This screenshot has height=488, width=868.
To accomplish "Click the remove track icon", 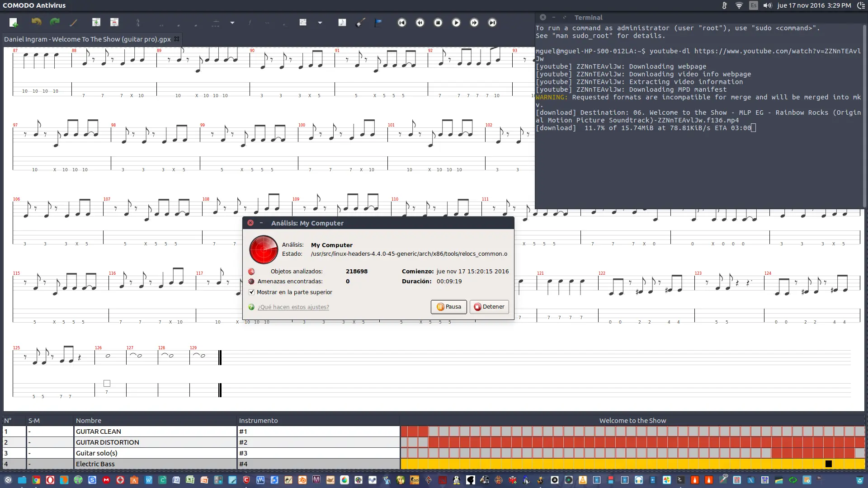I will (x=114, y=22).
